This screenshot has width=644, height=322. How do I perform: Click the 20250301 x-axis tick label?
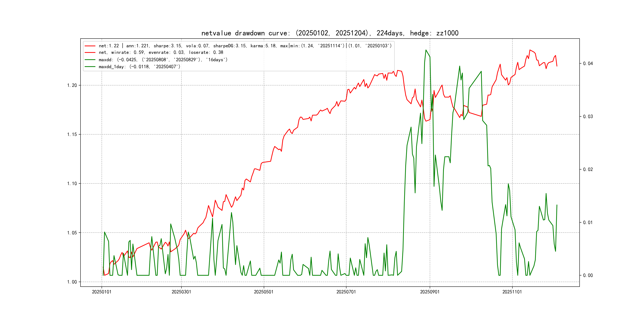(x=181, y=292)
